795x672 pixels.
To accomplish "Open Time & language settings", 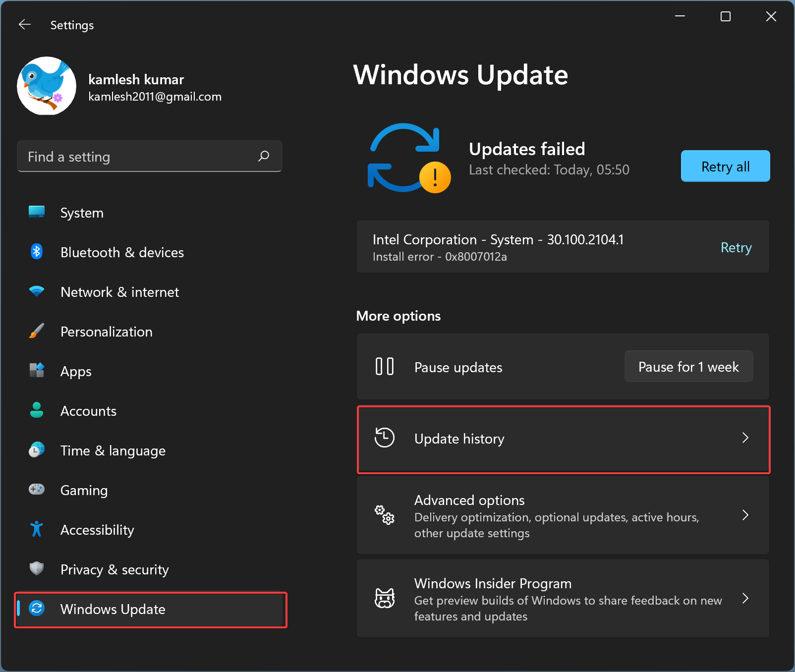I will pyautogui.click(x=150, y=450).
